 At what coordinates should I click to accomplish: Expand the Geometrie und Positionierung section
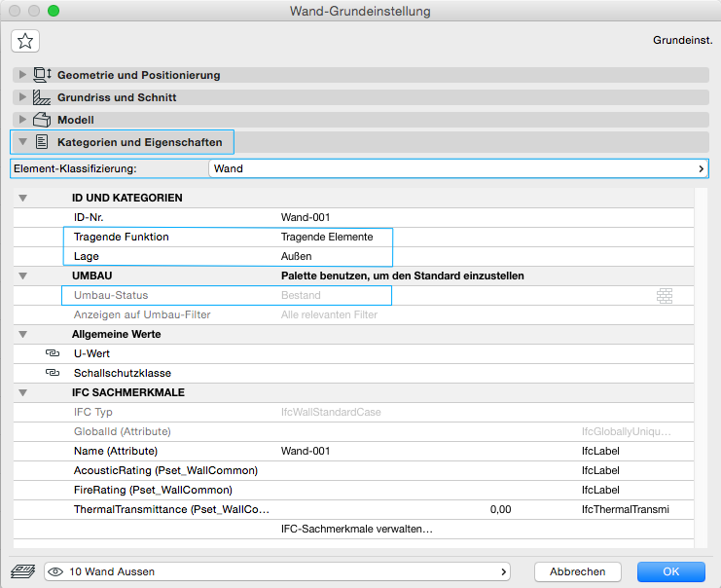[23, 75]
